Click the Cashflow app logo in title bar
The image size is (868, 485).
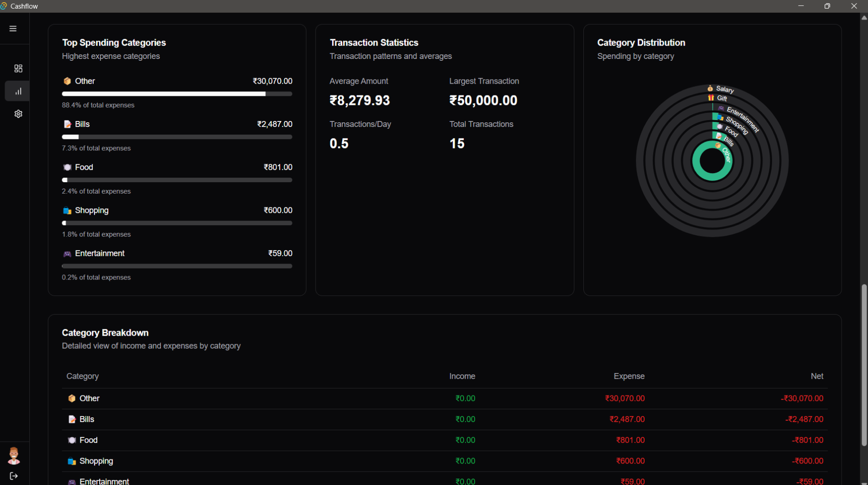pos(4,6)
